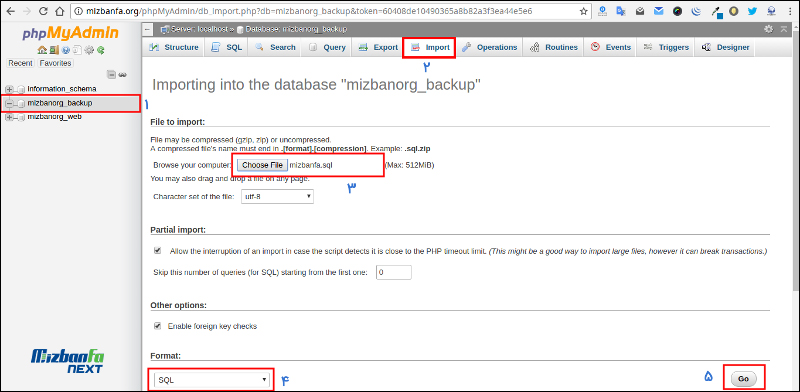Click the Twitter extension icon

tap(752, 11)
